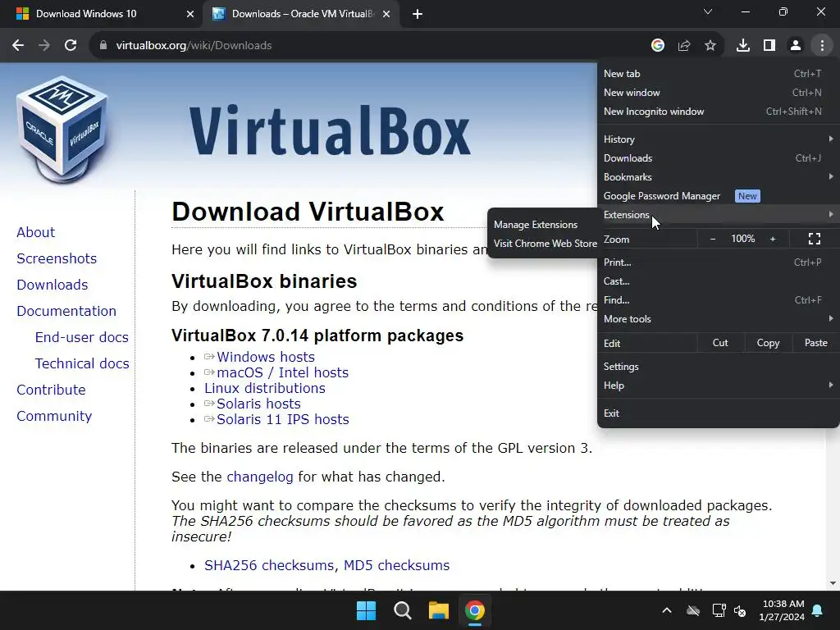
Task: Expand the Help submenu
Action: tap(718, 386)
